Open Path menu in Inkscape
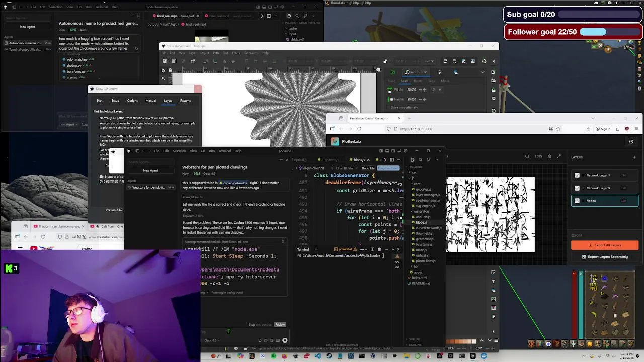The width and height of the screenshot is (644, 362). click(216, 53)
